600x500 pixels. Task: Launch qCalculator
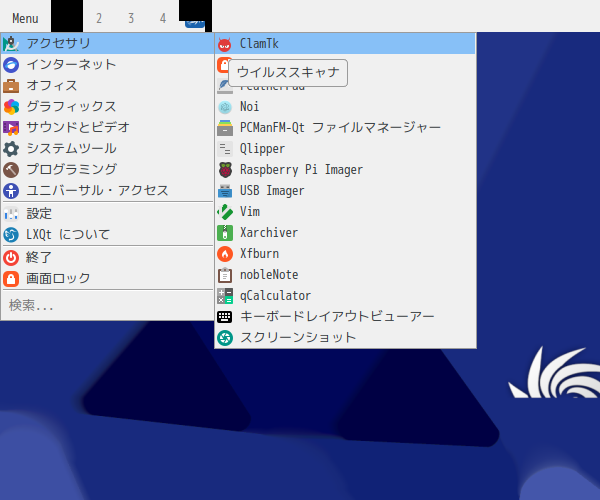coord(346,296)
